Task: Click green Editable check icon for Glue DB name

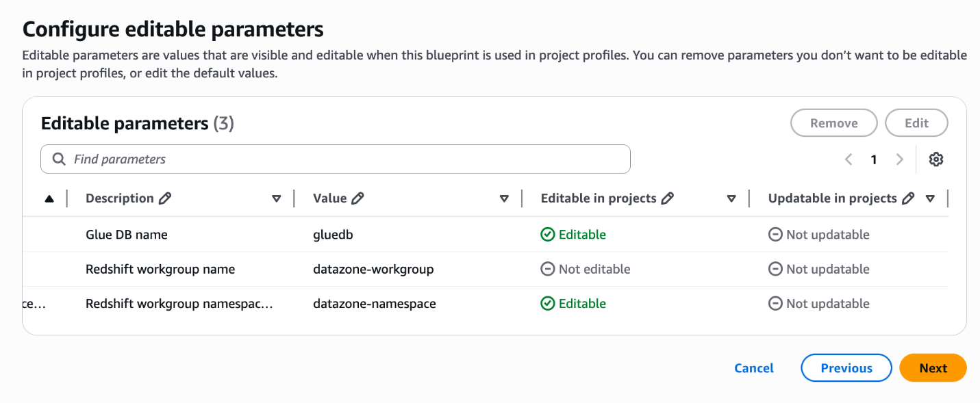Action: click(x=547, y=235)
